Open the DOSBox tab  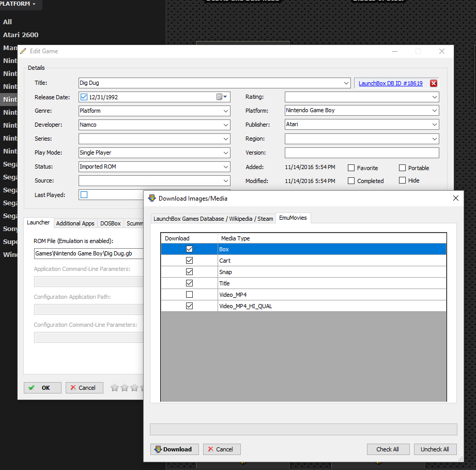coord(111,223)
